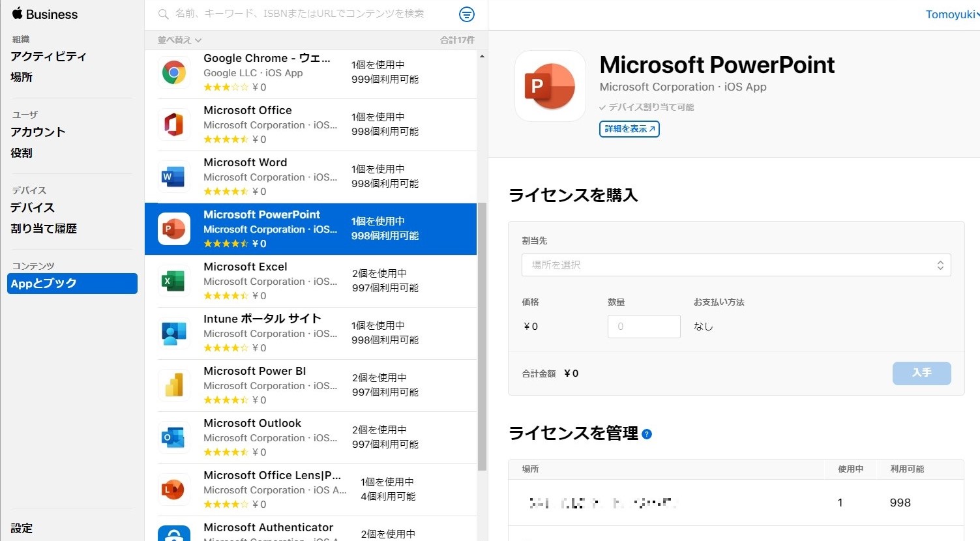Click the デバイス割り当て可能 label
The width and height of the screenshot is (980, 541).
click(x=647, y=107)
